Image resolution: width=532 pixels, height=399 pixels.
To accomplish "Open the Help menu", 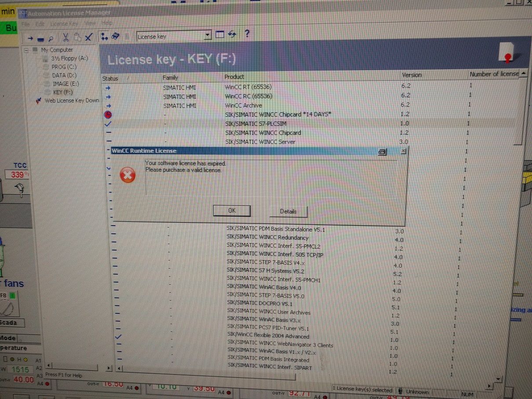I will click(x=107, y=23).
